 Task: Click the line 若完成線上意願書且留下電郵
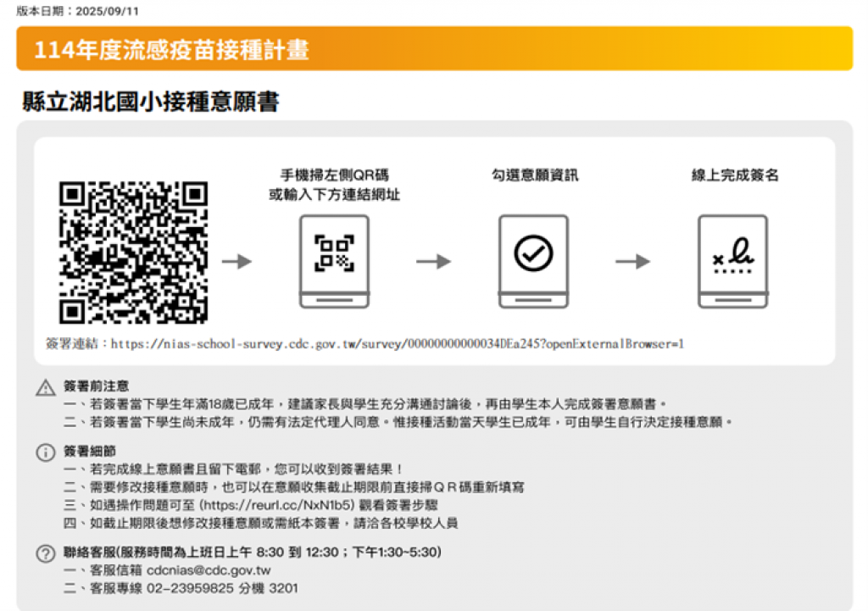233,469
